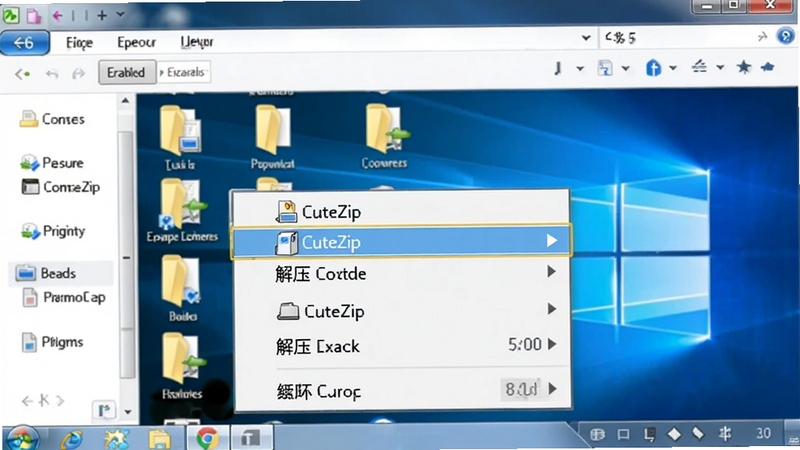The height and width of the screenshot is (450, 800).
Task: Click the sidebar scrollbar down arrow
Action: point(128,412)
